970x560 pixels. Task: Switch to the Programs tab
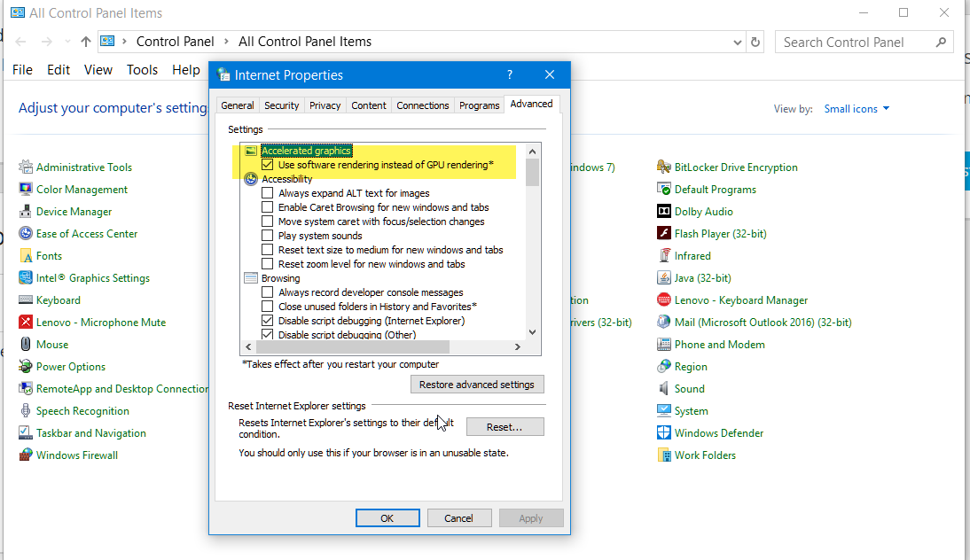(480, 105)
